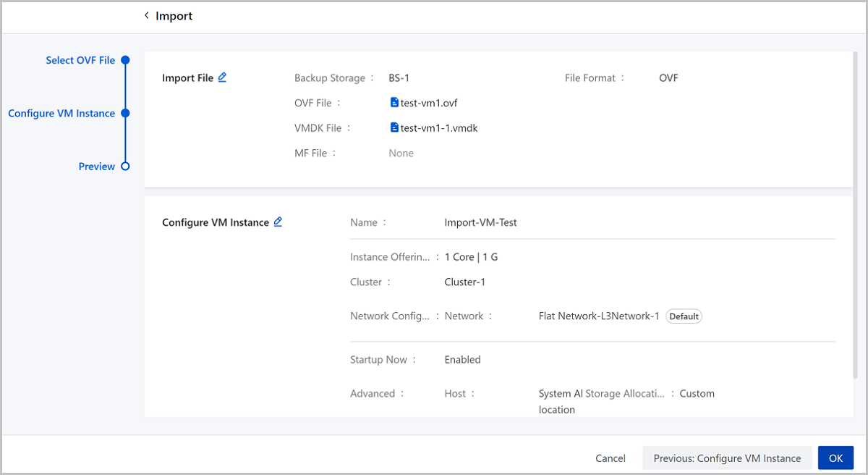Click the test-vm1-1.vmdk file icon
The image size is (868, 475).
pos(394,127)
